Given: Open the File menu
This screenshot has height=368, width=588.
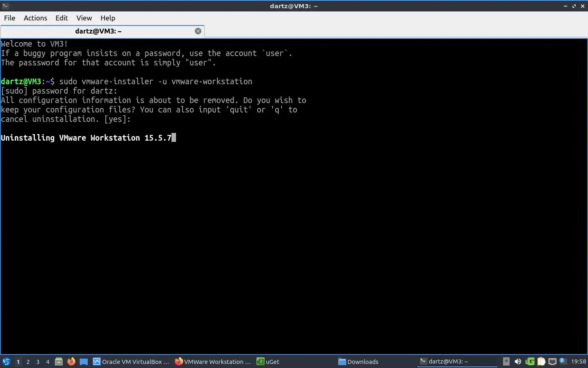Looking at the screenshot, I should point(9,18).
